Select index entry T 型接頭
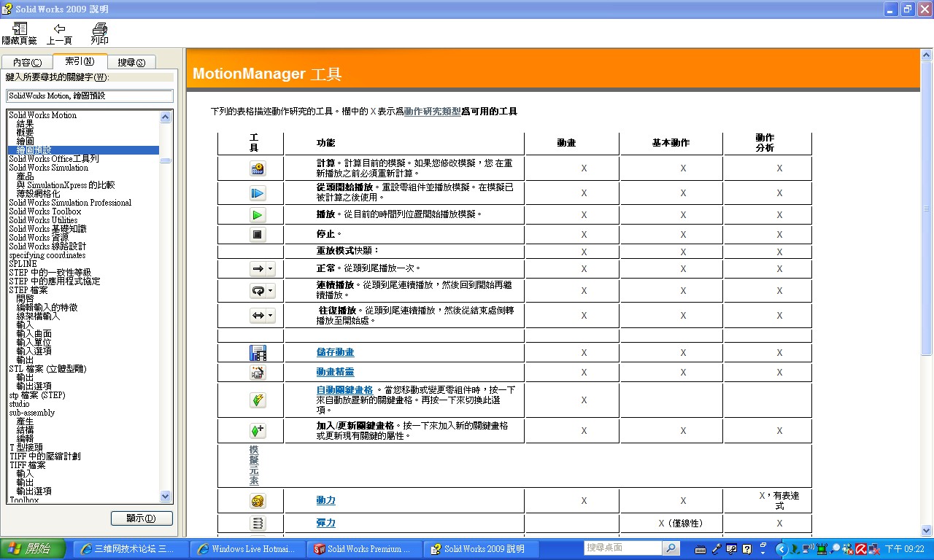This screenshot has height=560, width=934. pos(26,448)
